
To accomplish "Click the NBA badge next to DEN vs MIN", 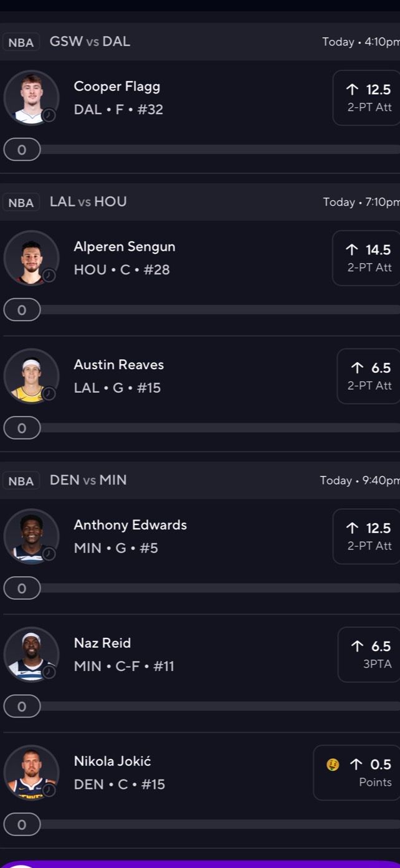I will coord(21,480).
